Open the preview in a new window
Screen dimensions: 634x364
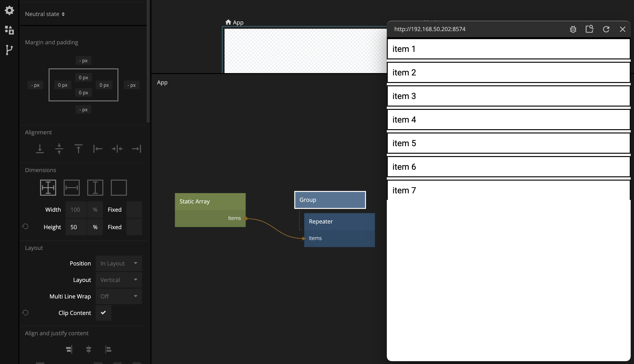pyautogui.click(x=589, y=29)
